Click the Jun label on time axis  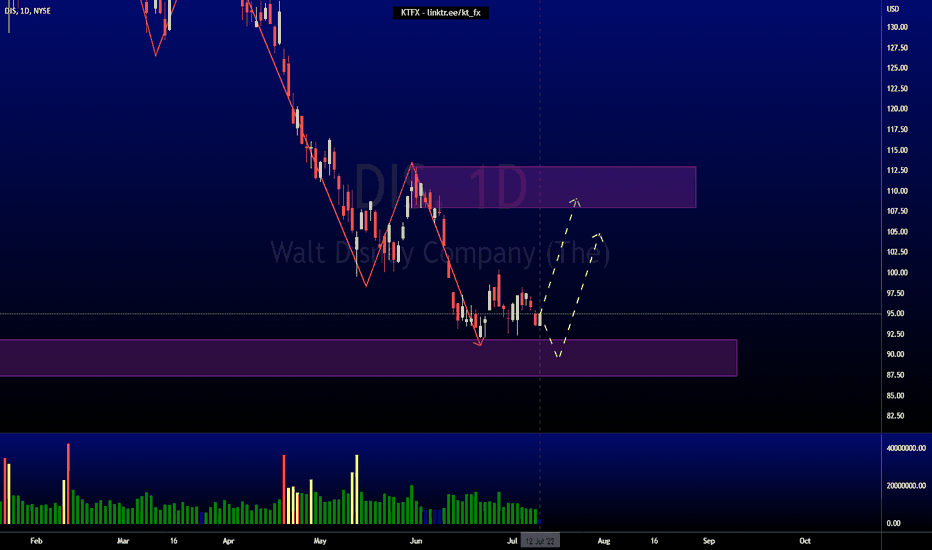(416, 541)
